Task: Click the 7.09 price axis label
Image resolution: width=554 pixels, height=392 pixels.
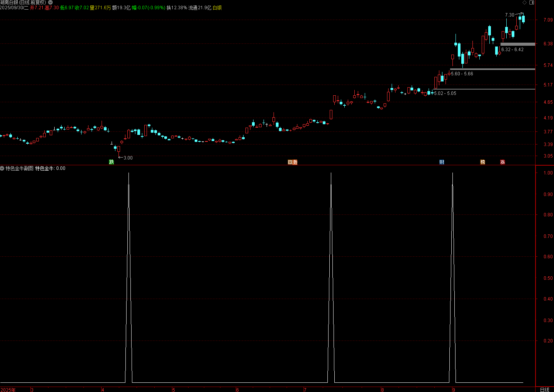Action: [548, 20]
